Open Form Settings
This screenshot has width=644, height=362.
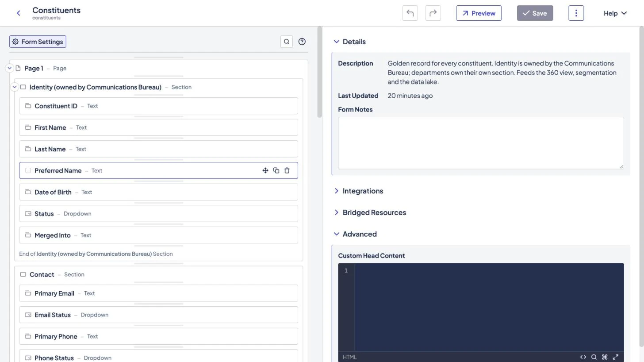[x=38, y=42]
